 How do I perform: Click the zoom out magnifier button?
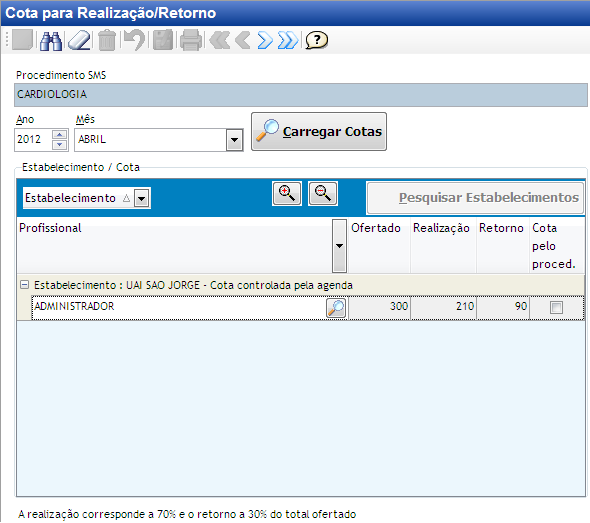[323, 193]
